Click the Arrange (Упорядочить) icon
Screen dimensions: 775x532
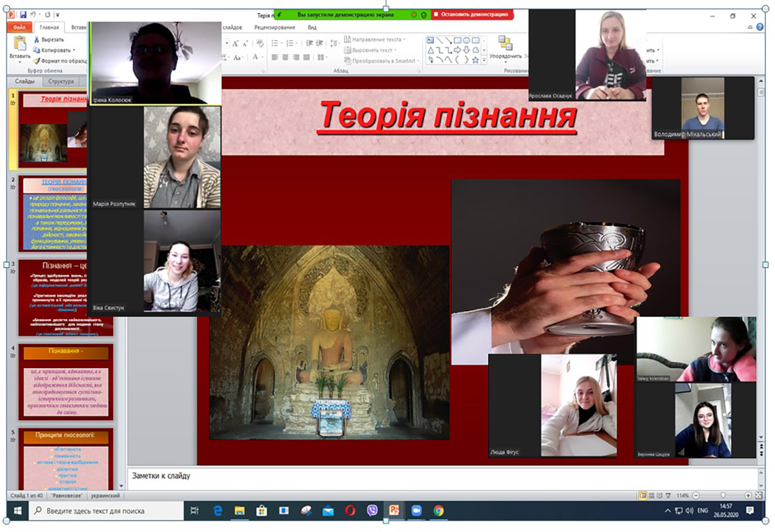[505, 43]
